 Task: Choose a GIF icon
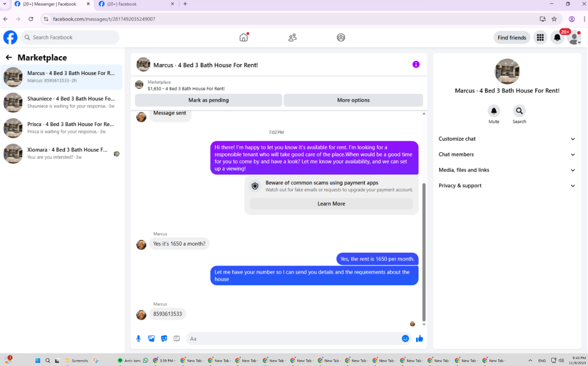[177, 339]
